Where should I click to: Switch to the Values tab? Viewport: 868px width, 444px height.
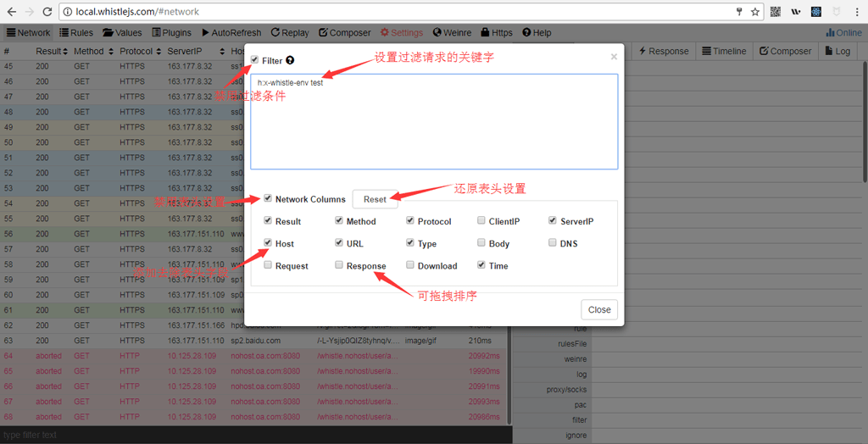coord(122,33)
